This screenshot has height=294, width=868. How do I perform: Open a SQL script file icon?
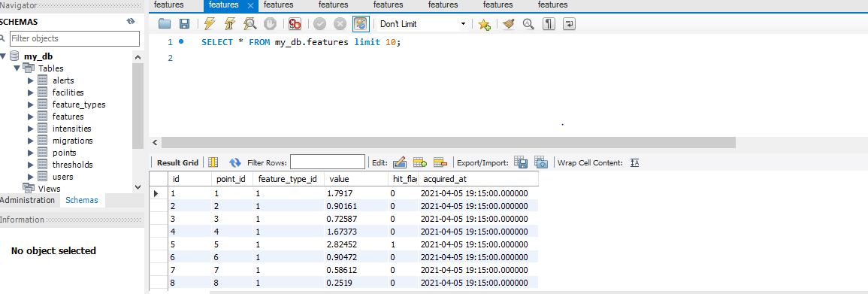(x=165, y=24)
